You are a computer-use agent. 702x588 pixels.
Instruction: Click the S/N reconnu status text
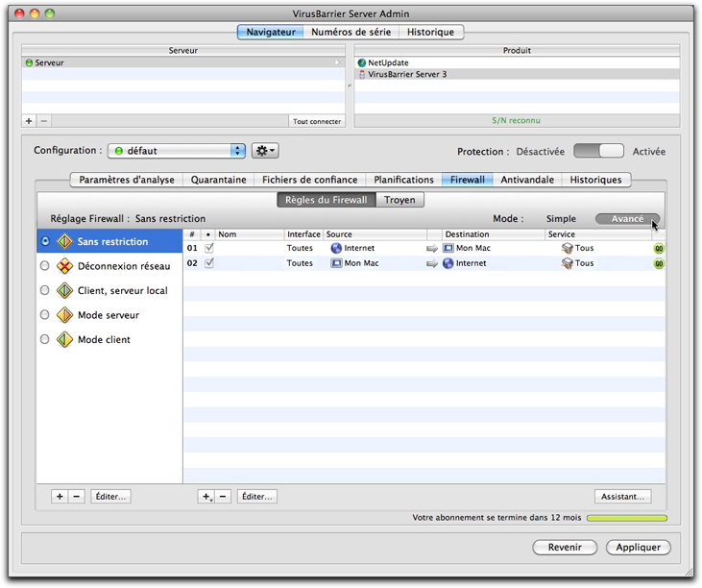(x=517, y=120)
